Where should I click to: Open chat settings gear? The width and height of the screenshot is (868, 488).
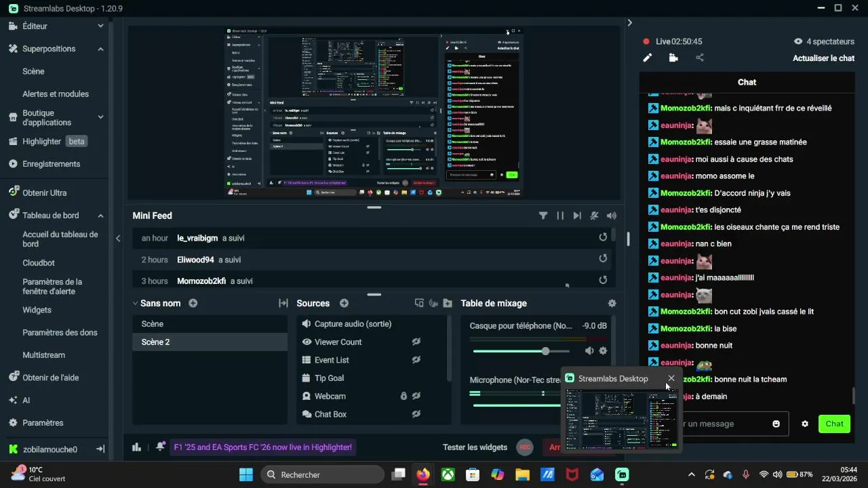(805, 424)
